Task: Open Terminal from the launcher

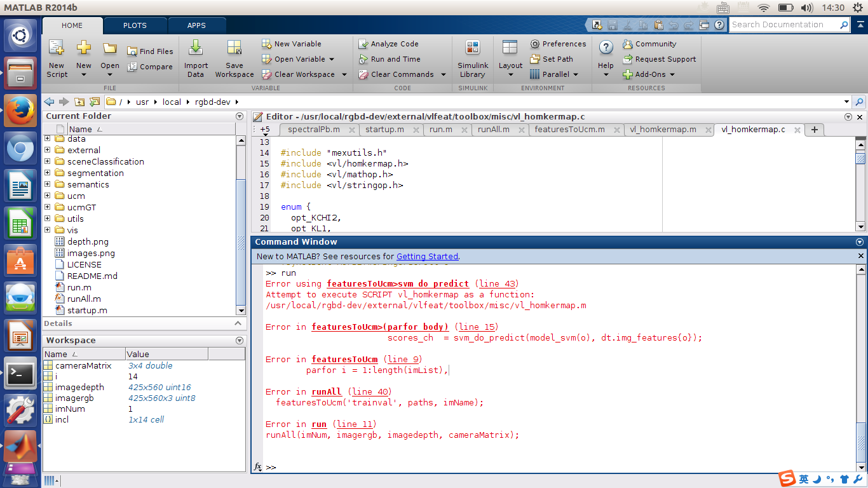Action: pos(20,374)
